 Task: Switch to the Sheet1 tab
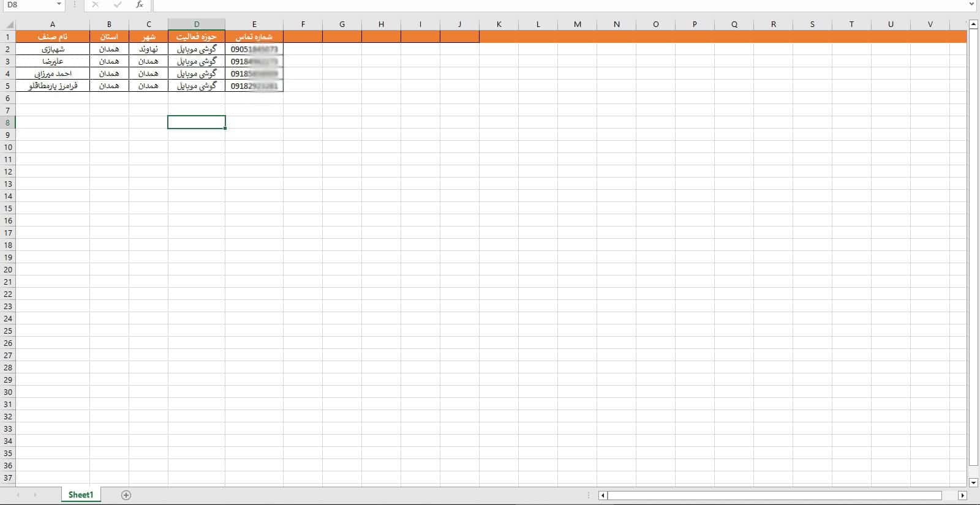81,495
